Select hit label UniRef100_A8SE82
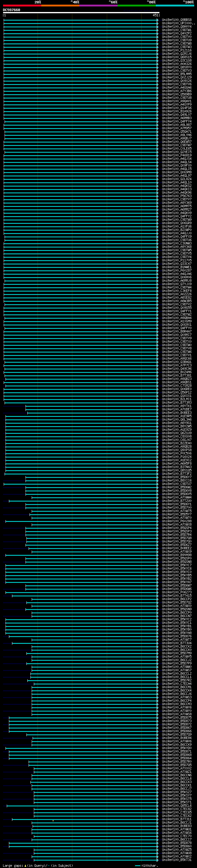 click(177, 297)
